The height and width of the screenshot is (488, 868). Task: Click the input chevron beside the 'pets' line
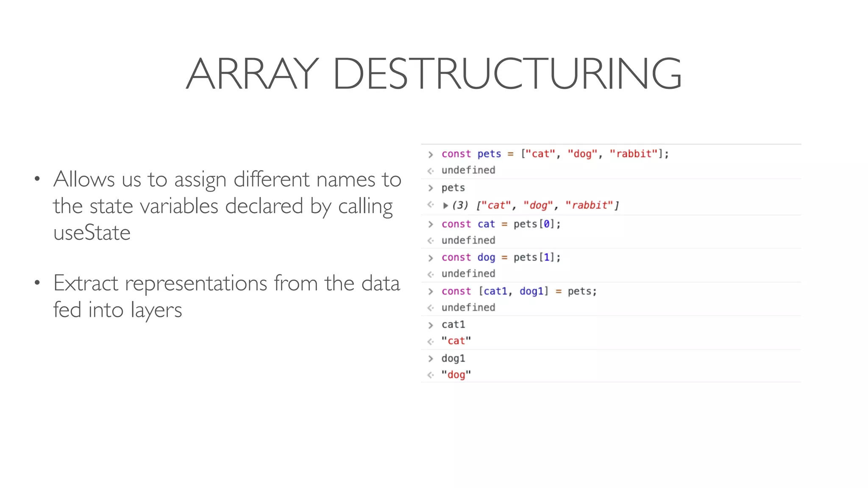tap(431, 188)
